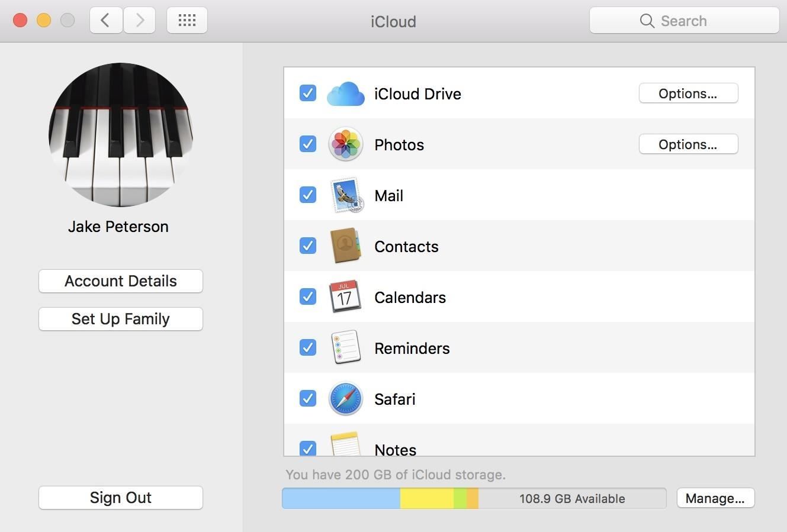Open Options for iCloud Drive
The image size is (787, 532).
click(688, 93)
